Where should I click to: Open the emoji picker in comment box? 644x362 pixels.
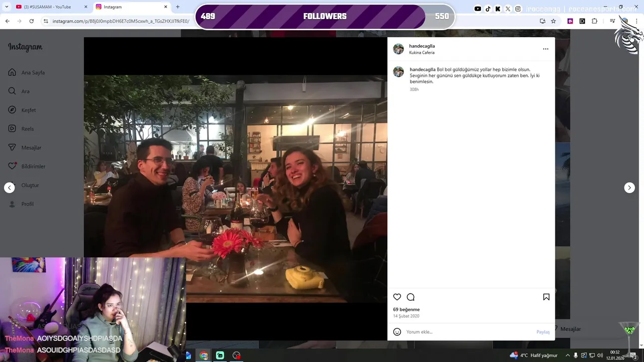[x=397, y=332]
